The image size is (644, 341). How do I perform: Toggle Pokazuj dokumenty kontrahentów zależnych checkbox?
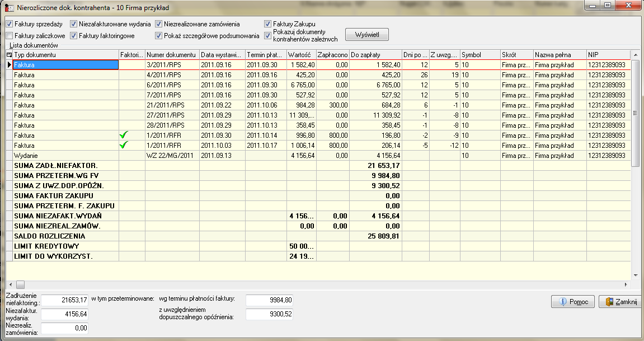pyautogui.click(x=268, y=36)
